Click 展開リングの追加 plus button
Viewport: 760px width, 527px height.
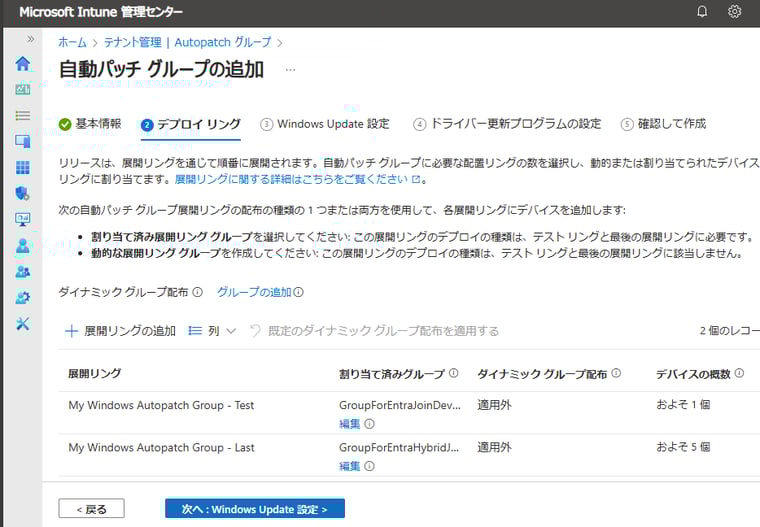[x=120, y=331]
